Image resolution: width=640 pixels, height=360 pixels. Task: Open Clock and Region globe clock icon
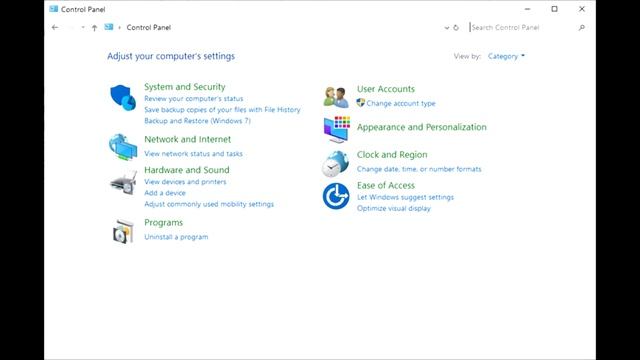coord(336,164)
